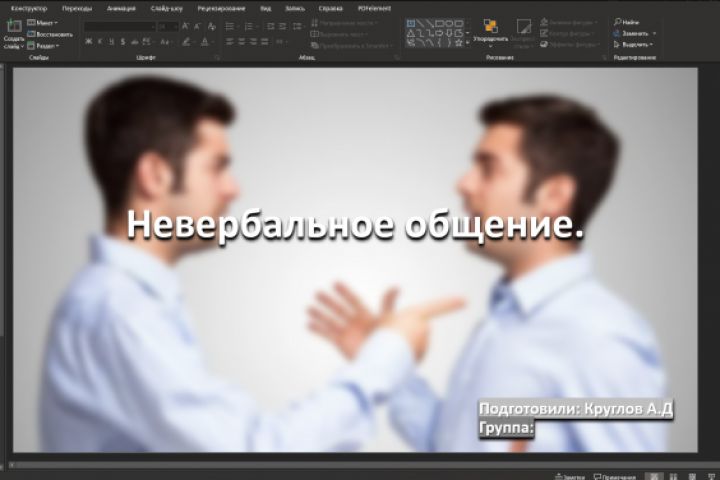Screen dimensions: 720x480
Task: Open the Макет layout dropdown
Action: pyautogui.click(x=42, y=23)
